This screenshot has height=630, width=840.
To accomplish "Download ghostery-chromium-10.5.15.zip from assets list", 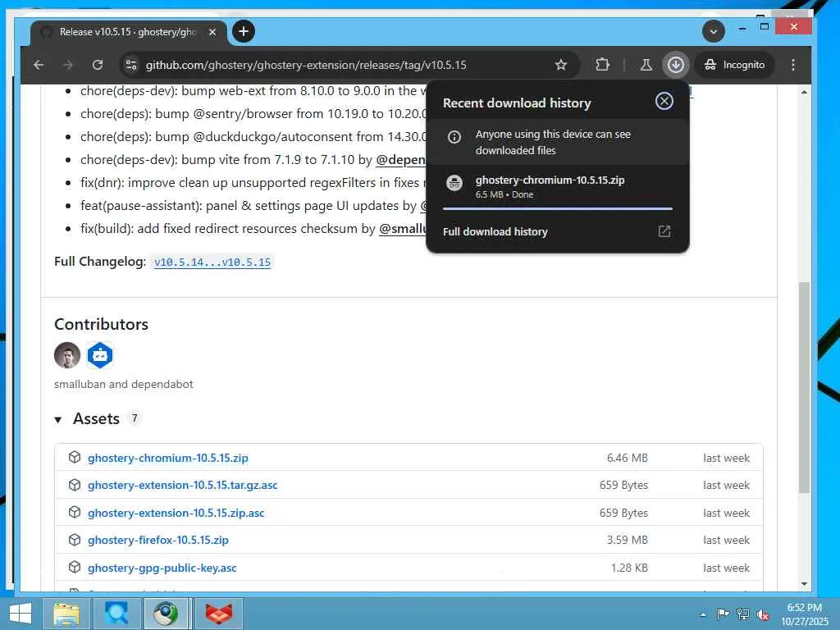I will point(167,458).
